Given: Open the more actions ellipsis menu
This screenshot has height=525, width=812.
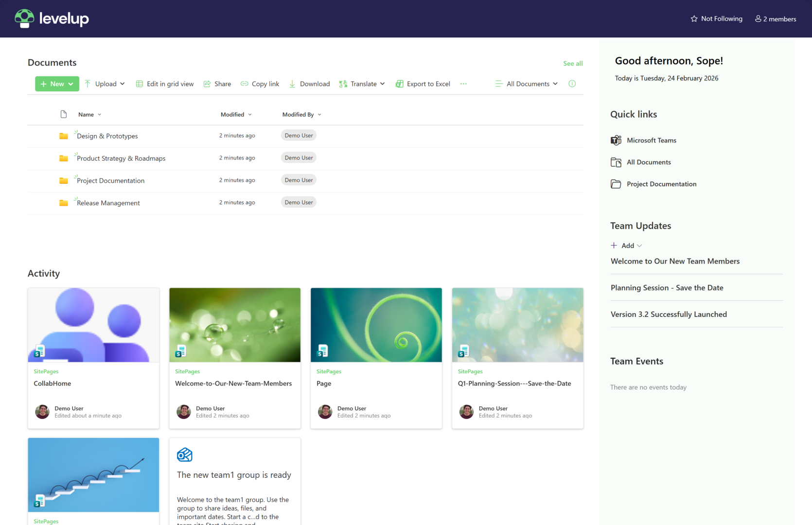Looking at the screenshot, I should pyautogui.click(x=463, y=84).
